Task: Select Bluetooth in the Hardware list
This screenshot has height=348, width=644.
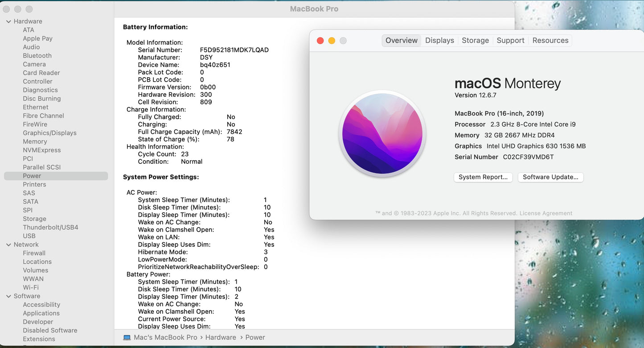Action: click(37, 56)
